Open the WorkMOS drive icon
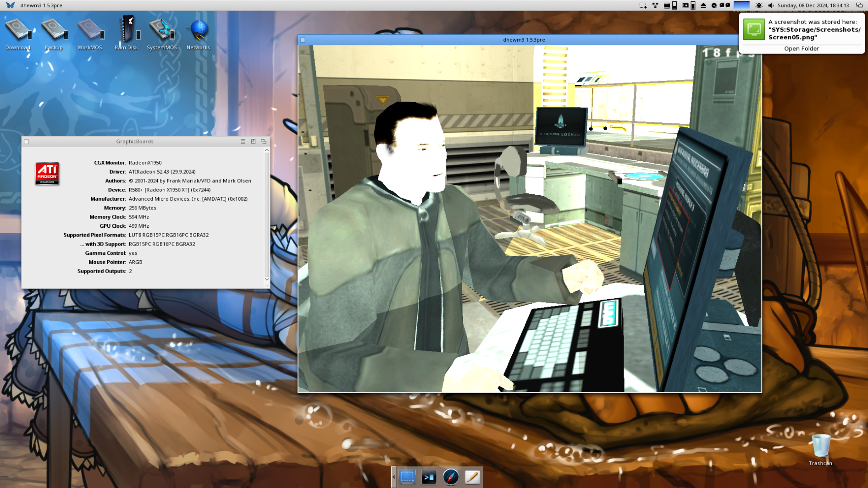This screenshot has height=488, width=868. point(90,34)
